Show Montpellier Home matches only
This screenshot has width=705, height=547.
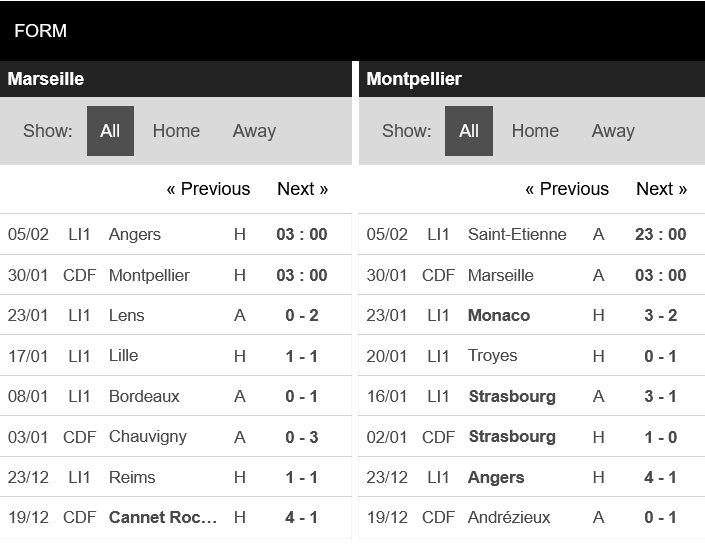click(535, 131)
